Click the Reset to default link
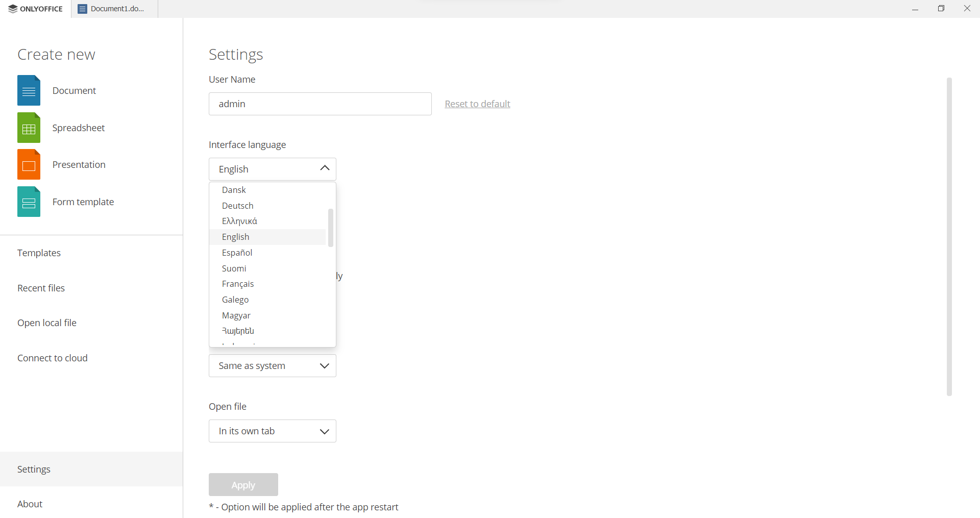This screenshot has height=518, width=980. [x=477, y=104]
